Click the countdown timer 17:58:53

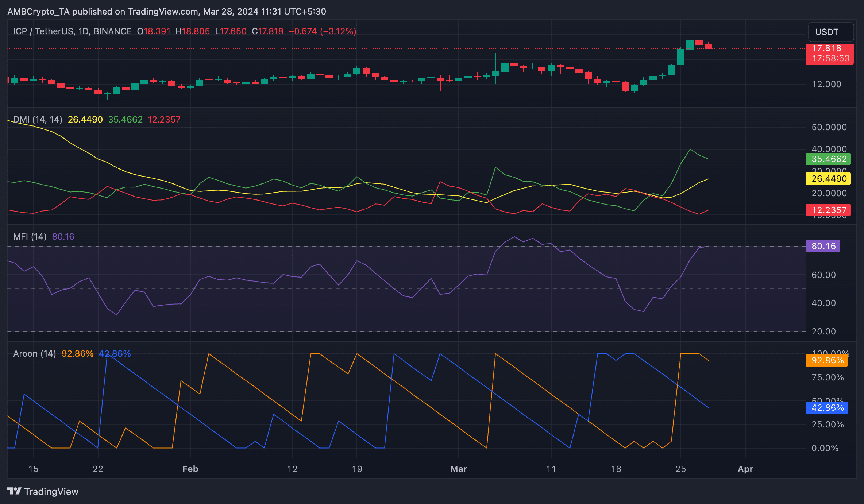[x=830, y=58]
